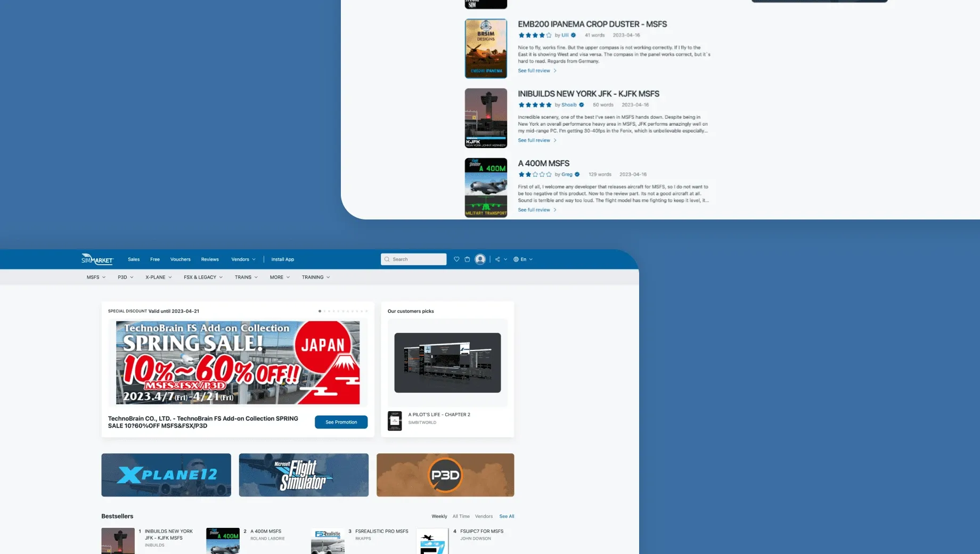Click the globe language icon
The image size is (980, 554).
[516, 259]
